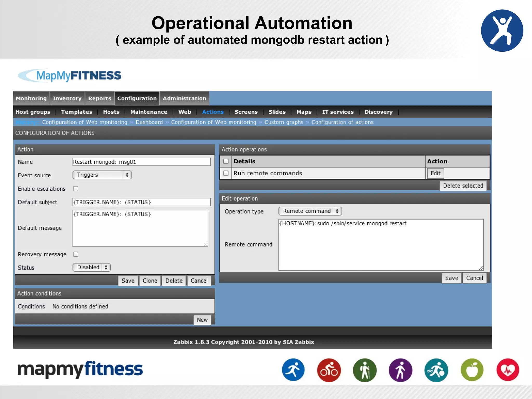Image resolution: width=532 pixels, height=399 pixels.
Task: Open the Event source Triggers dropdown
Action: (x=102, y=175)
